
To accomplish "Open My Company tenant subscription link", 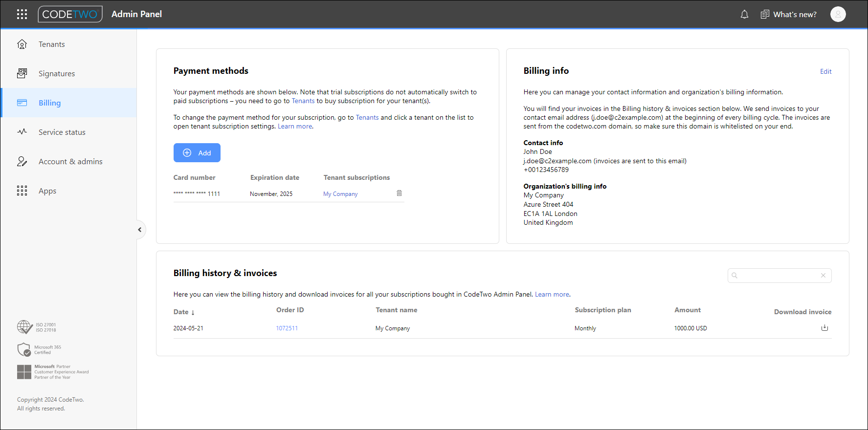I will pos(340,194).
